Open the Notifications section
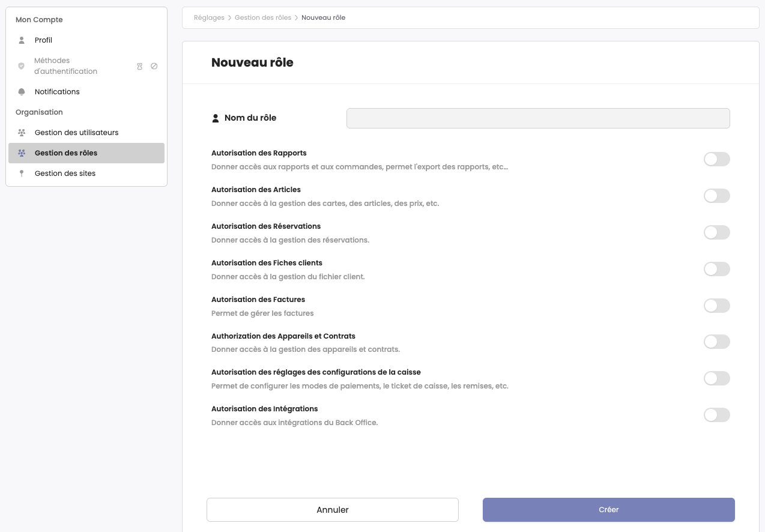Image resolution: width=765 pixels, height=532 pixels. point(57,91)
